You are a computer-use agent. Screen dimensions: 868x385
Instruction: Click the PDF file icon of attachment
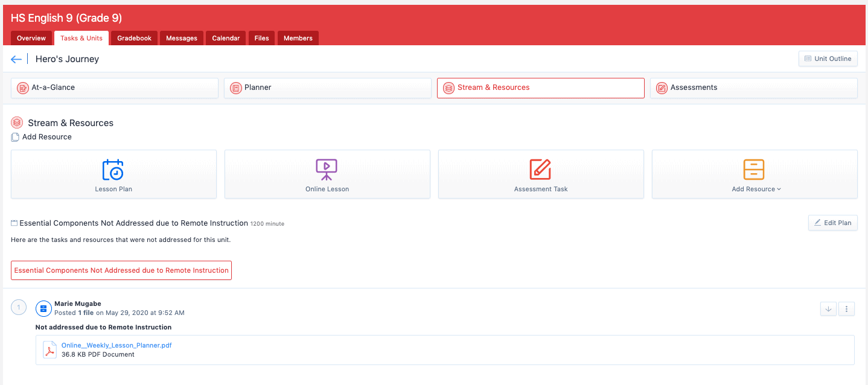click(50, 350)
